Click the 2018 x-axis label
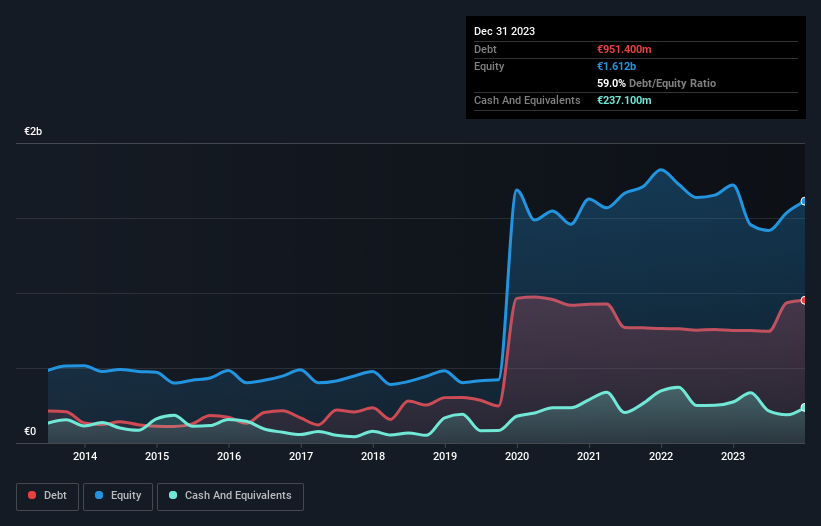The image size is (821, 526). tap(373, 456)
